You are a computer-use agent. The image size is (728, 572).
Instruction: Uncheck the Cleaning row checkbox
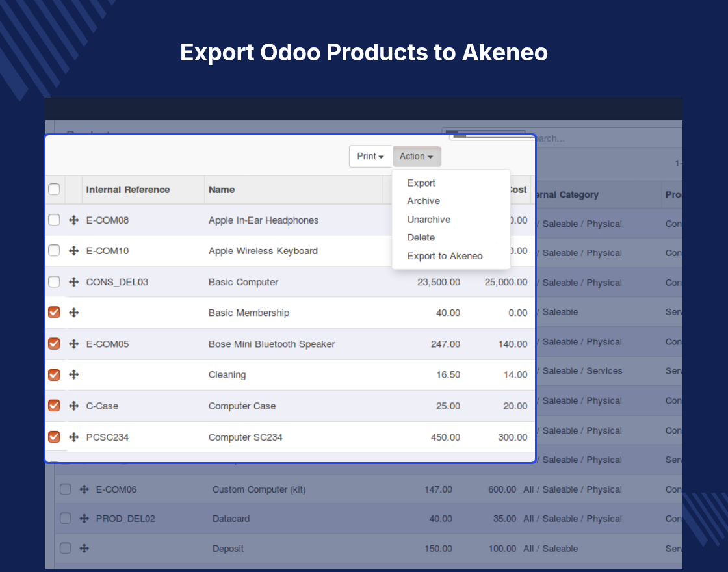[55, 374]
